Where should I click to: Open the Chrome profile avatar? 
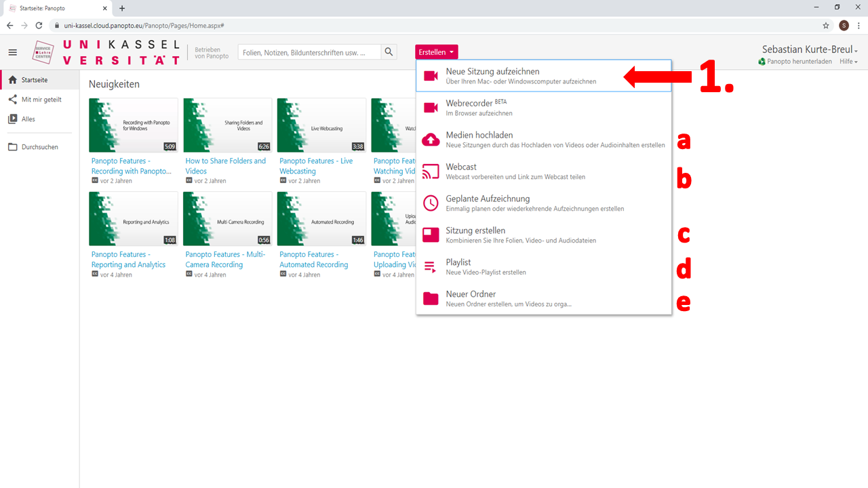[844, 25]
